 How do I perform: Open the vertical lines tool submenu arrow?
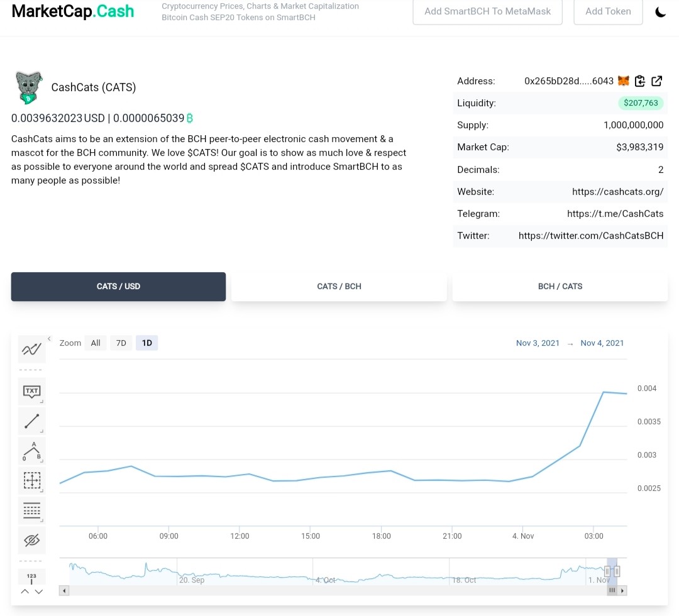click(x=42, y=520)
